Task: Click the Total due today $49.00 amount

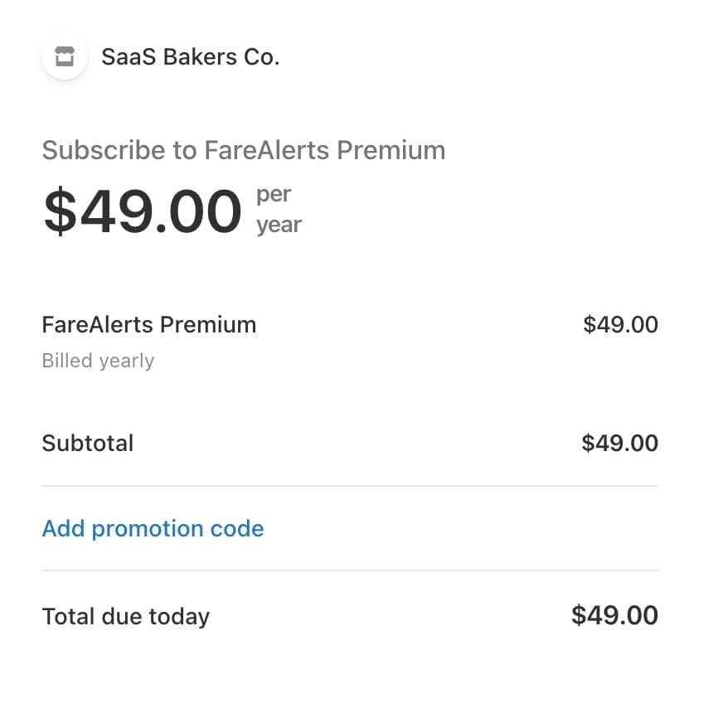Action: coord(614,615)
